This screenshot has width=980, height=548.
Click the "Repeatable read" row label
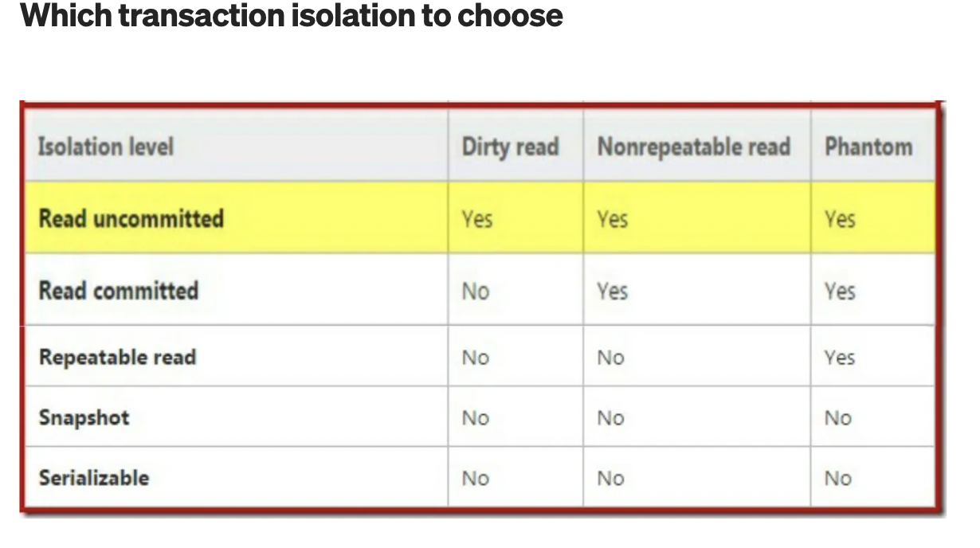click(117, 357)
